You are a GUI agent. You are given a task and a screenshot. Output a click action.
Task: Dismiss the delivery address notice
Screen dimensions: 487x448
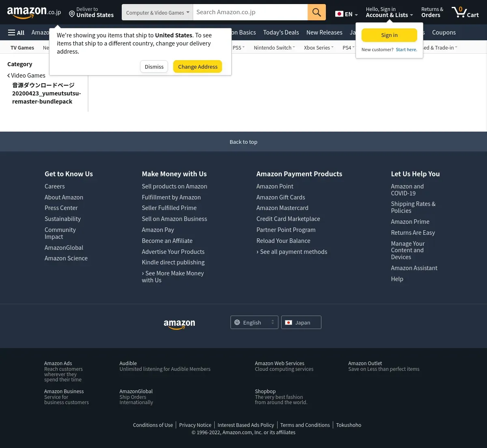154,67
